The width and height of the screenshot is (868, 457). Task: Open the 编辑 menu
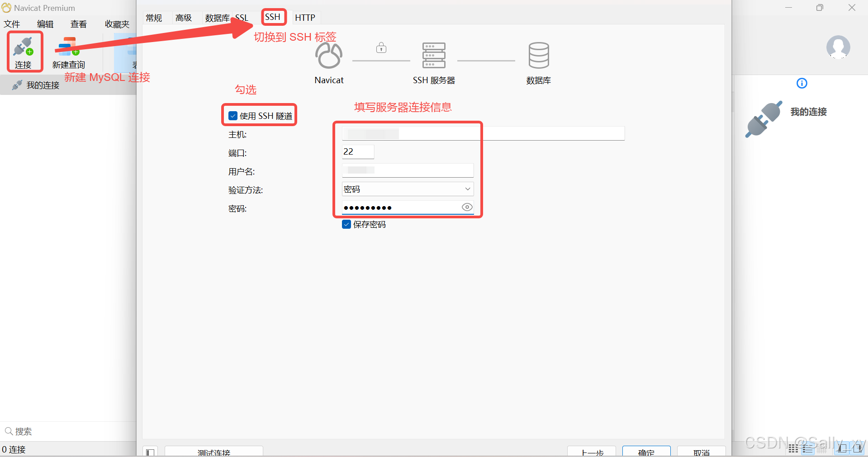pyautogui.click(x=45, y=24)
